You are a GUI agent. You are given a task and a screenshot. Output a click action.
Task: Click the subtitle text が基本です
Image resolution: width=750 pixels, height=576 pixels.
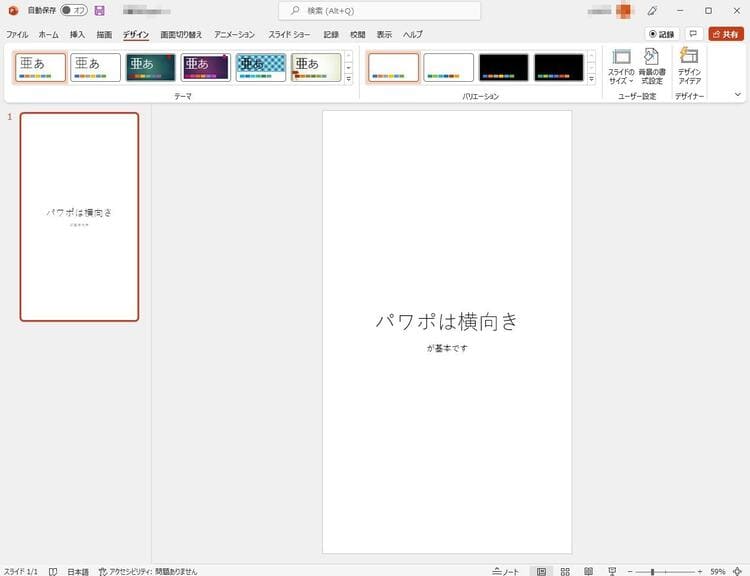point(447,348)
